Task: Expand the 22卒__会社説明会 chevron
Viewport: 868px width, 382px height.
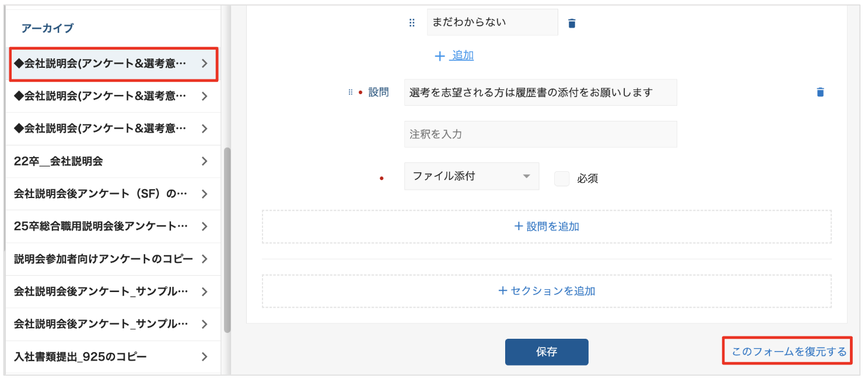Action: 204,161
